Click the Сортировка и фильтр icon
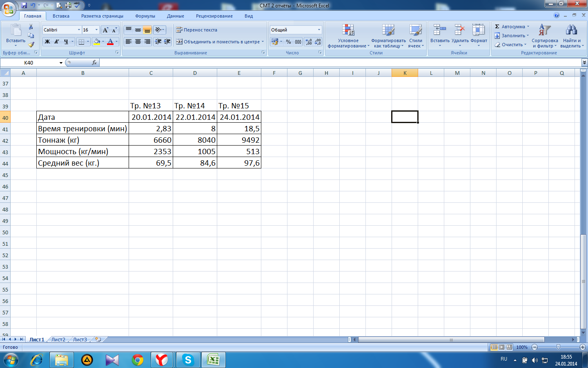This screenshot has width=588, height=368. 544,36
